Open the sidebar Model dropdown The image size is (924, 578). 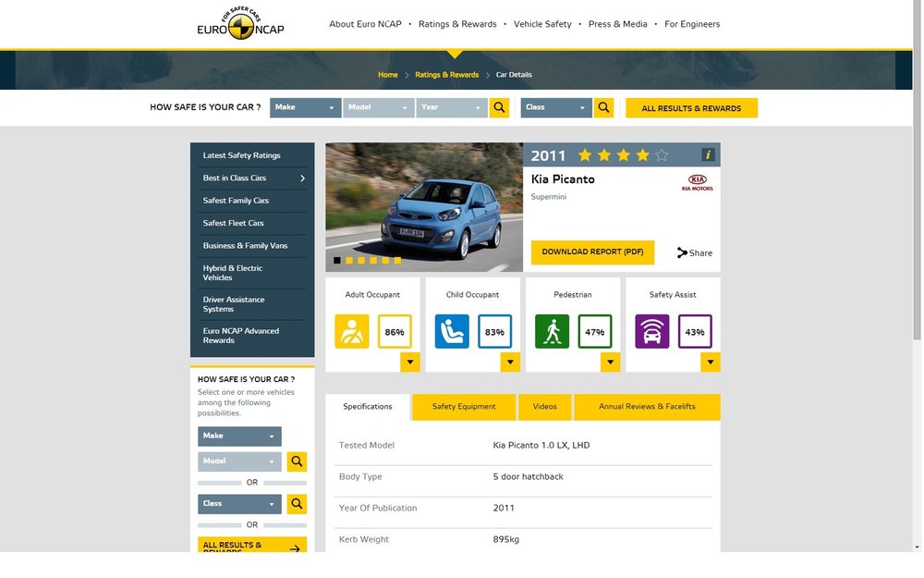tap(239, 461)
